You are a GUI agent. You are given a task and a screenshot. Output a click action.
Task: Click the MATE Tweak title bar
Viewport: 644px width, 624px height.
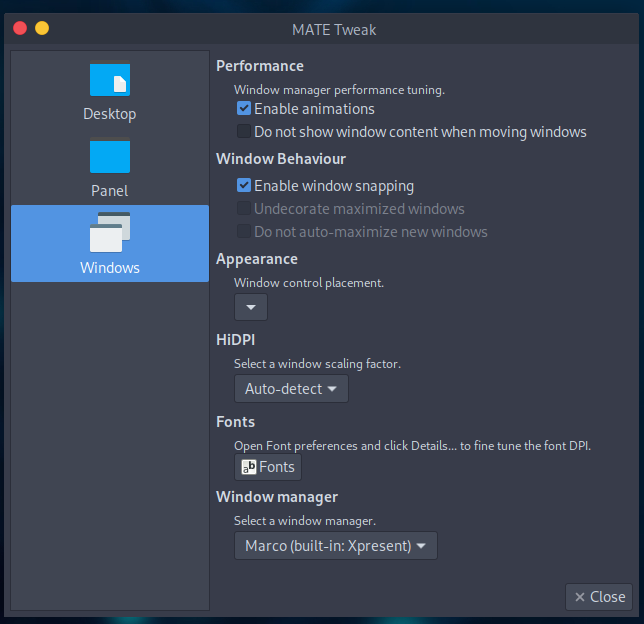334,29
